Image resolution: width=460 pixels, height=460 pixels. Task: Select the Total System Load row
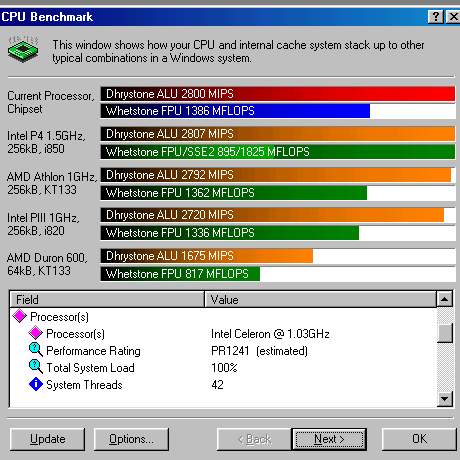[x=223, y=367]
